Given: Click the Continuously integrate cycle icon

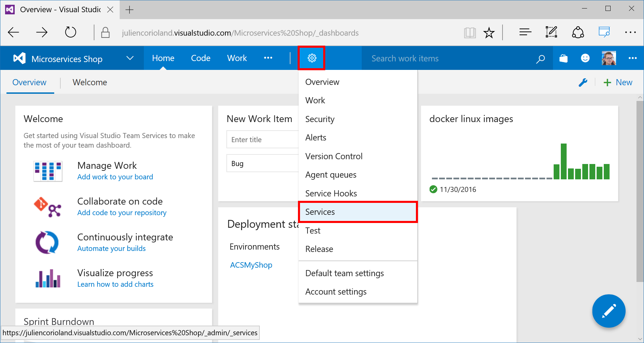Looking at the screenshot, I should click(x=47, y=242).
